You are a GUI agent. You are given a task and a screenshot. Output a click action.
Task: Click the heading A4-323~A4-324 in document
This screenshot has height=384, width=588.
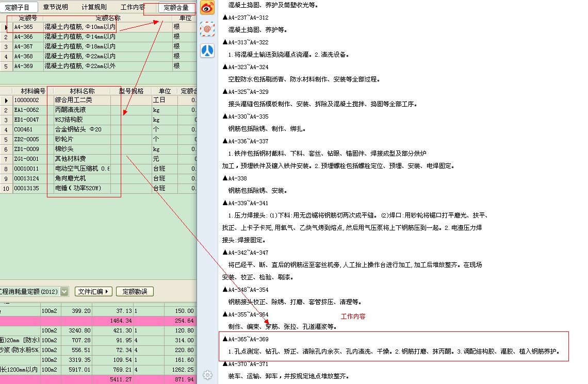246,67
